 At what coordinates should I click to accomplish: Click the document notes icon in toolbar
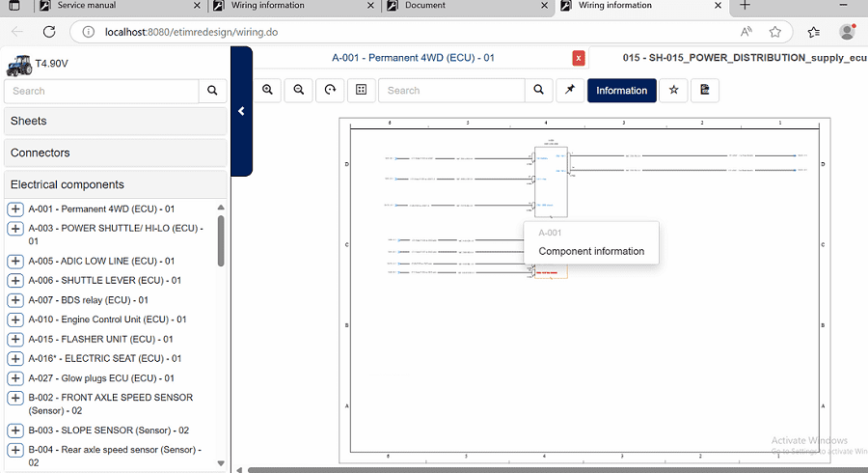(x=705, y=90)
